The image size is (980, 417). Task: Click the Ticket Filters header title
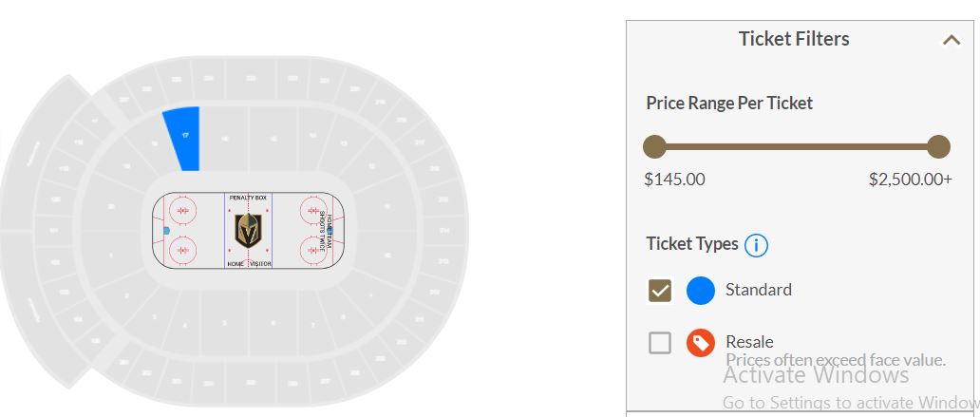click(794, 39)
